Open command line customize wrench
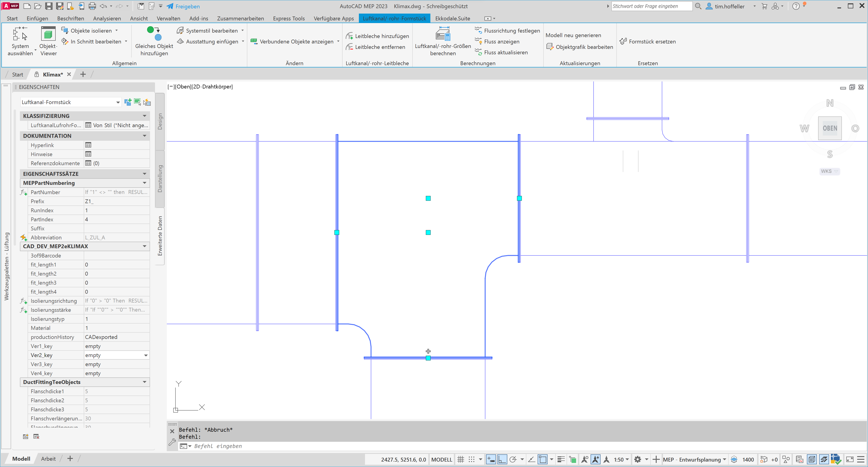This screenshot has height=467, width=868. coord(172,442)
